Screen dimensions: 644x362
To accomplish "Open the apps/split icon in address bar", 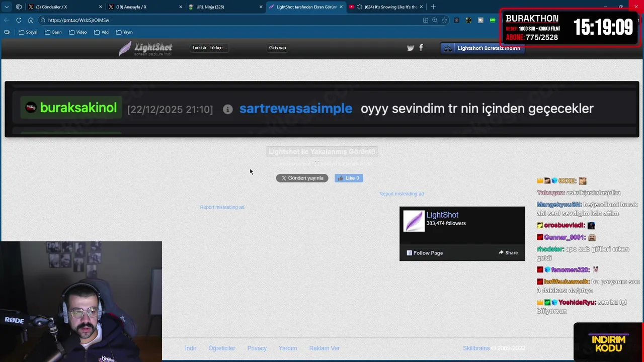I will pos(426,20).
